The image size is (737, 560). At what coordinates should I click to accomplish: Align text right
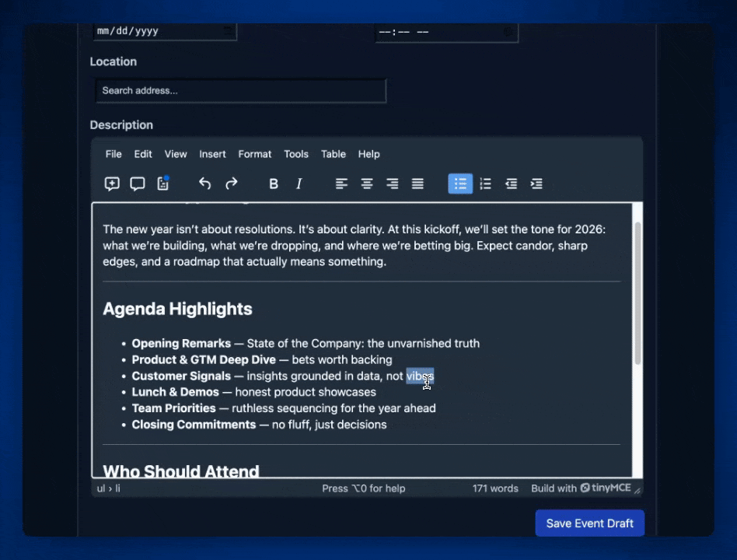pyautogui.click(x=392, y=184)
